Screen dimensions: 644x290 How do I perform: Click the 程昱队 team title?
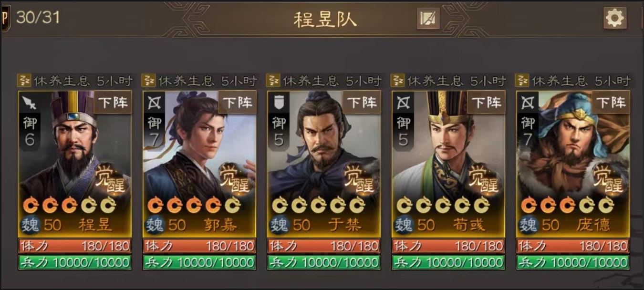coord(324,19)
